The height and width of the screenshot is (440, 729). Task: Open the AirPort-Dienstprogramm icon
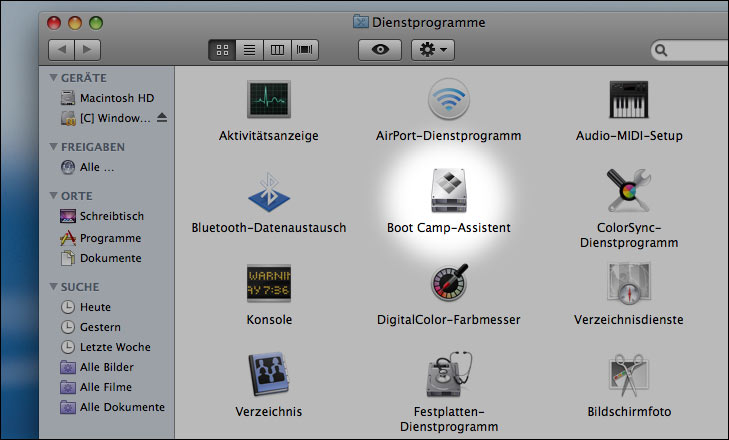pos(449,99)
